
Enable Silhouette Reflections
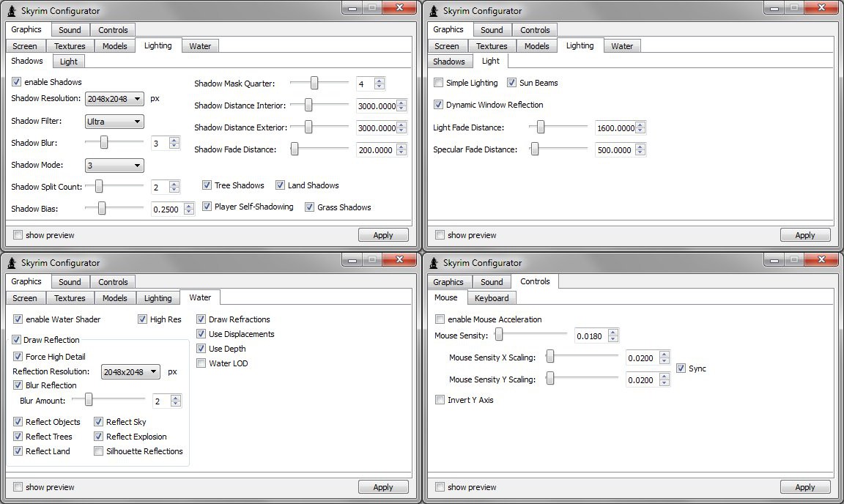[x=99, y=451]
